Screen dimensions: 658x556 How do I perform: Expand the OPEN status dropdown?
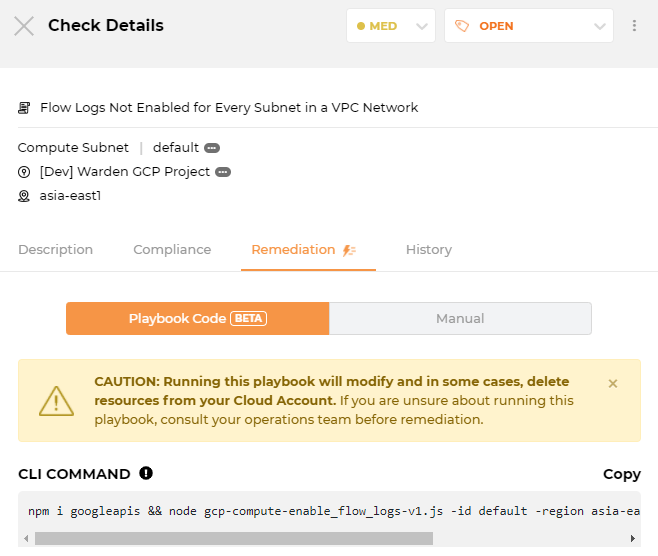[529, 26]
